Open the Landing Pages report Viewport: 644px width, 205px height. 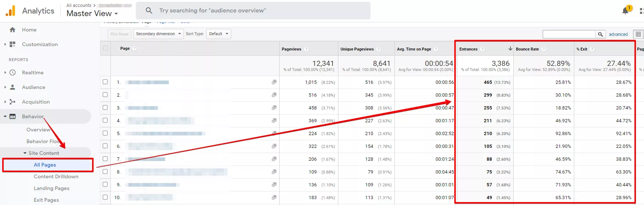[x=51, y=188]
